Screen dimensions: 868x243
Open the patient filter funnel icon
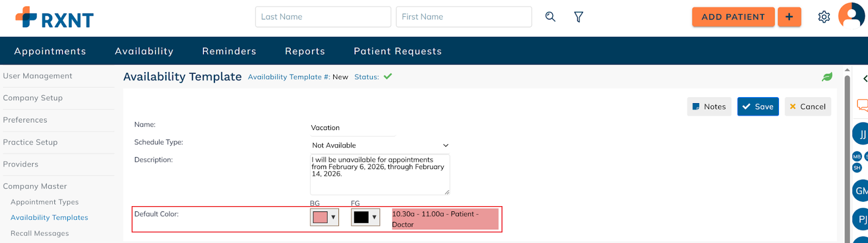click(x=579, y=17)
